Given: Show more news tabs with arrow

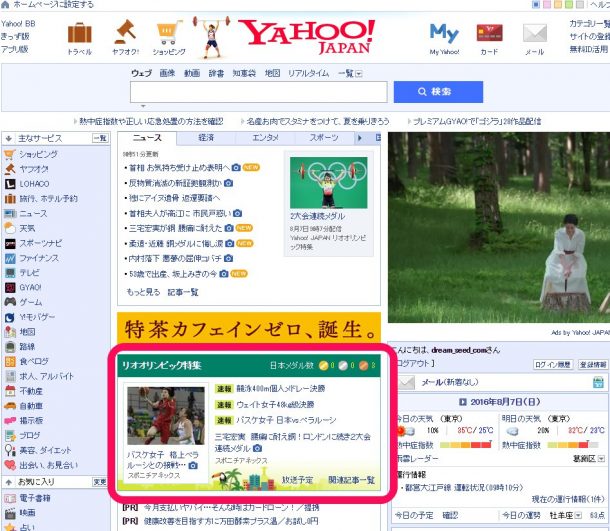Looking at the screenshot, I should click(x=360, y=138).
